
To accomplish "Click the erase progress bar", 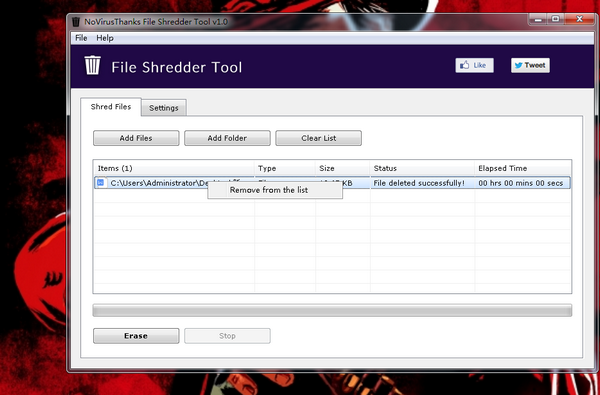I will point(332,310).
